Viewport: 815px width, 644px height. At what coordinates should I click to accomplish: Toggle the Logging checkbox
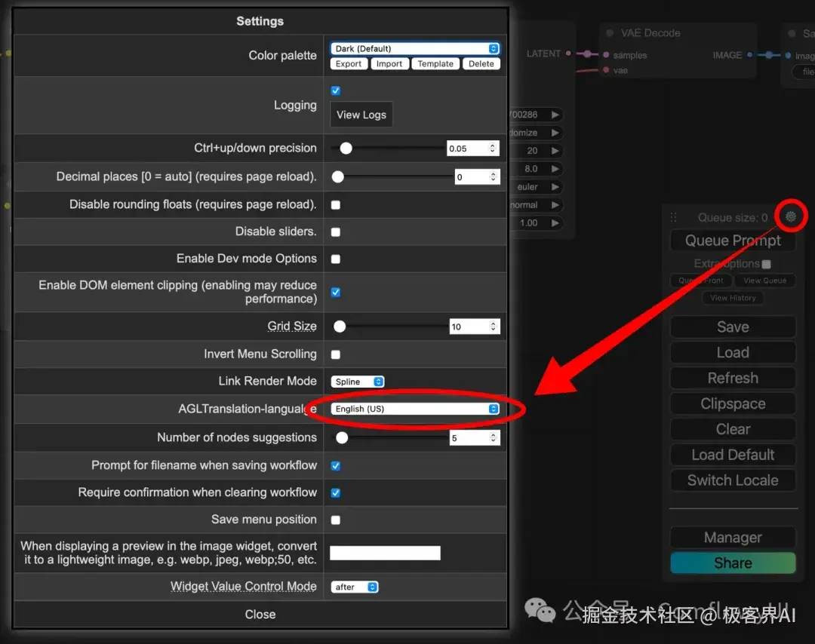pos(336,90)
